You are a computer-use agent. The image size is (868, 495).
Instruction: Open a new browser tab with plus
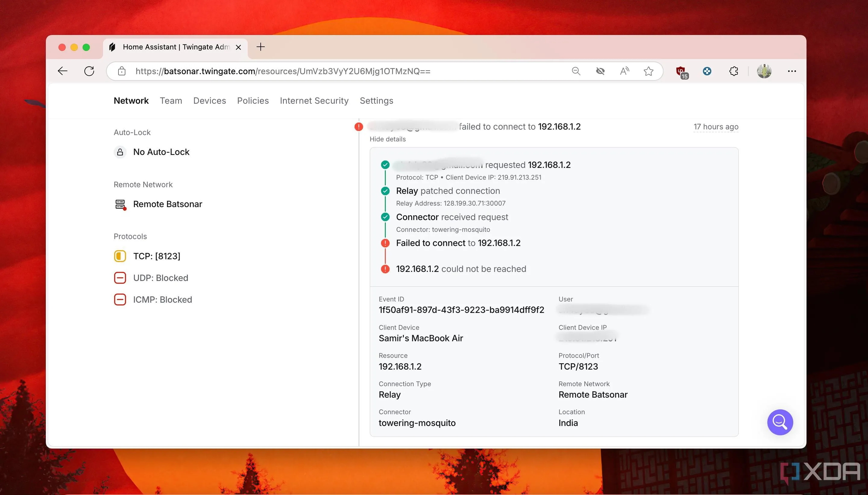click(261, 47)
